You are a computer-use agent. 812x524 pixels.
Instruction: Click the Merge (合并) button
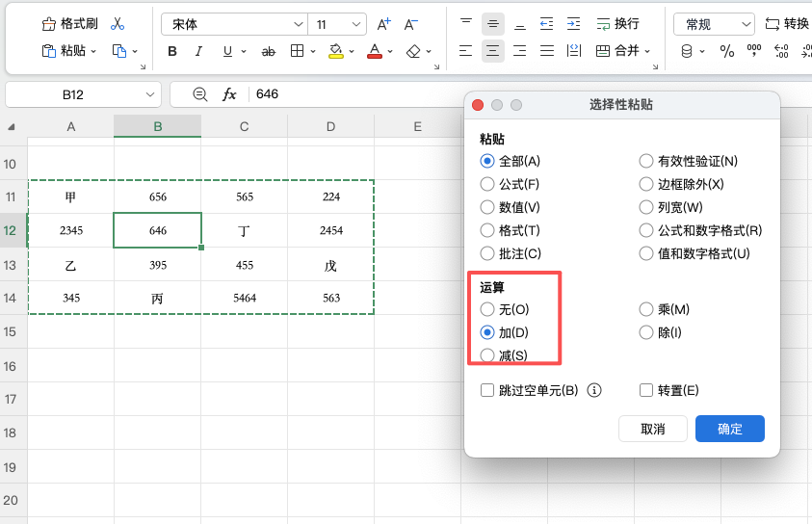click(x=617, y=51)
